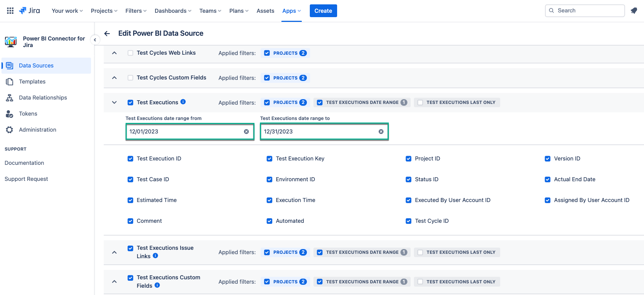Click the info icon beside Test Executions Custom Fields
This screenshot has height=295, width=644.
[x=157, y=285]
